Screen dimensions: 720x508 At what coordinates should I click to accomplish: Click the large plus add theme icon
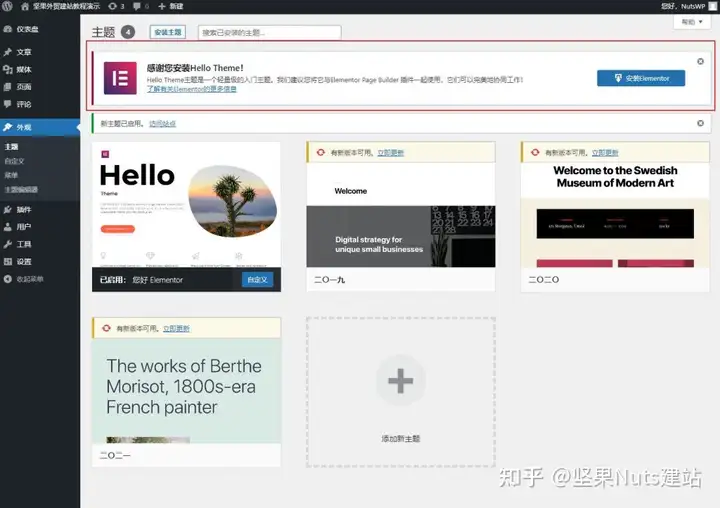400,381
